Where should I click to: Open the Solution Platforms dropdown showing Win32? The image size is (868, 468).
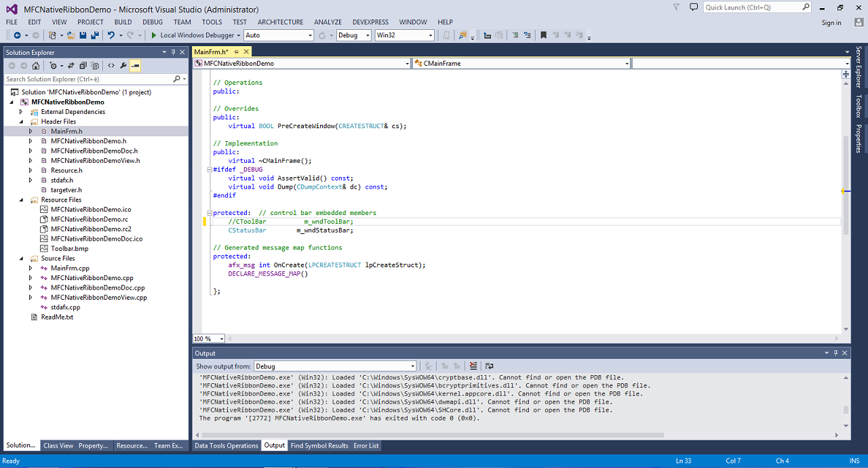[x=405, y=35]
